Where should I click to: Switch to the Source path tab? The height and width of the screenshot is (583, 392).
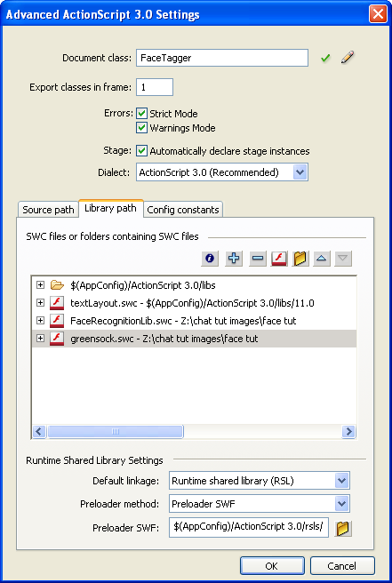click(48, 210)
